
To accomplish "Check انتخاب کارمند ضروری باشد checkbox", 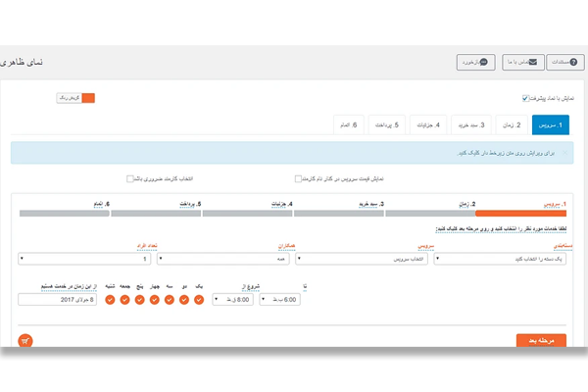I will pos(130,179).
